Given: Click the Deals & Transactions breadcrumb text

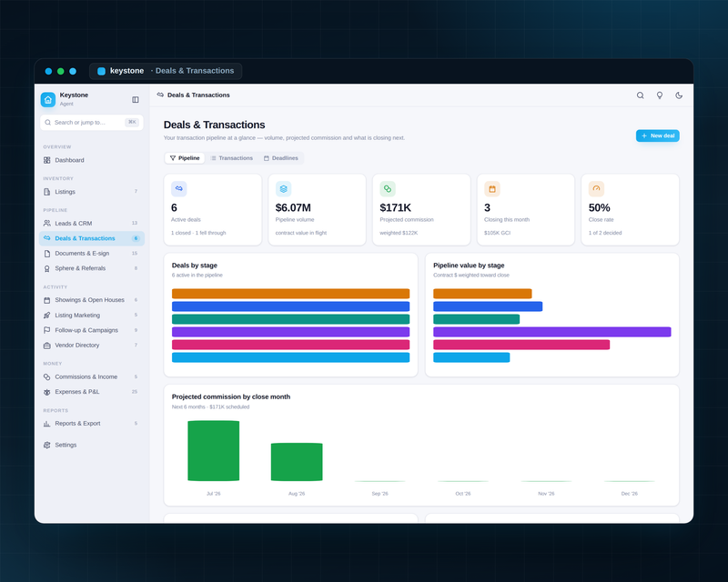Looking at the screenshot, I should 198,95.
